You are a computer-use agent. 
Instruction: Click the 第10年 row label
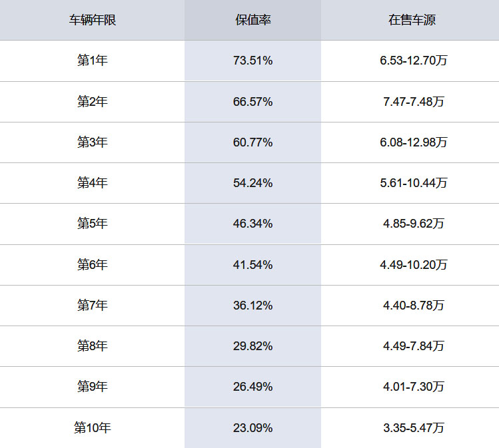[92, 428]
